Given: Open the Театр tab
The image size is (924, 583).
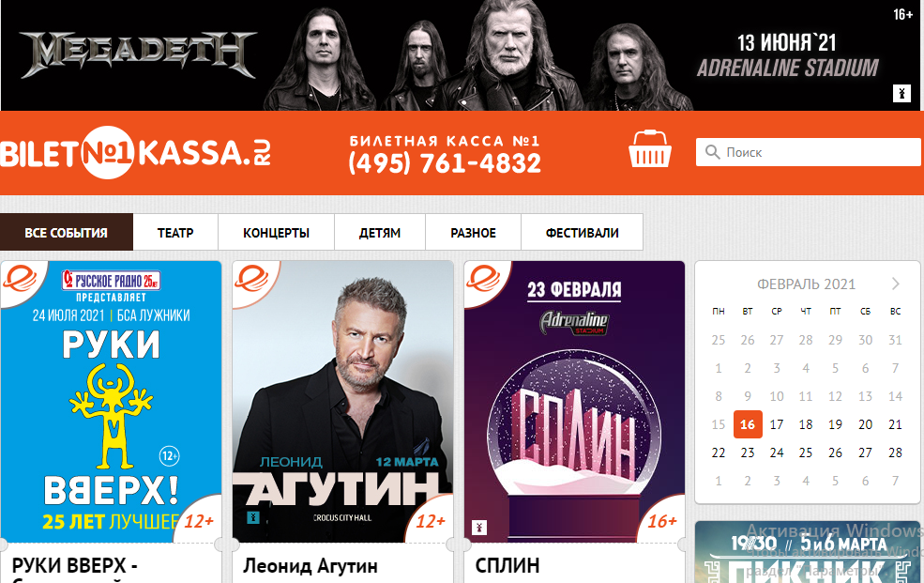Looking at the screenshot, I should point(175,232).
